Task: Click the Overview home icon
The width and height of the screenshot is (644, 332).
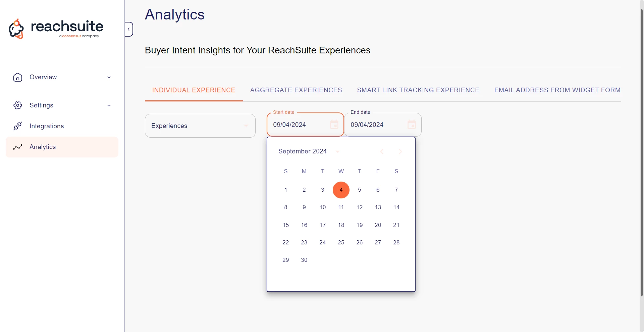Action: coord(18,77)
